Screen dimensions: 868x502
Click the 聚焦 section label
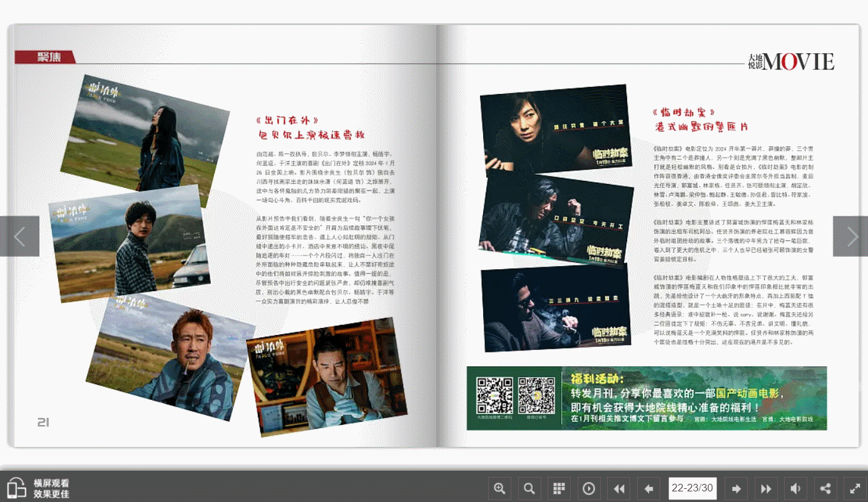click(49, 57)
